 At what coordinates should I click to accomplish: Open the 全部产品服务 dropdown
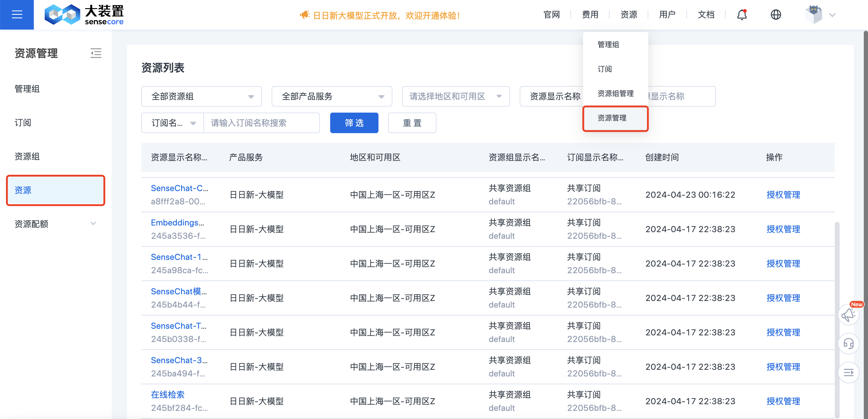coord(332,96)
